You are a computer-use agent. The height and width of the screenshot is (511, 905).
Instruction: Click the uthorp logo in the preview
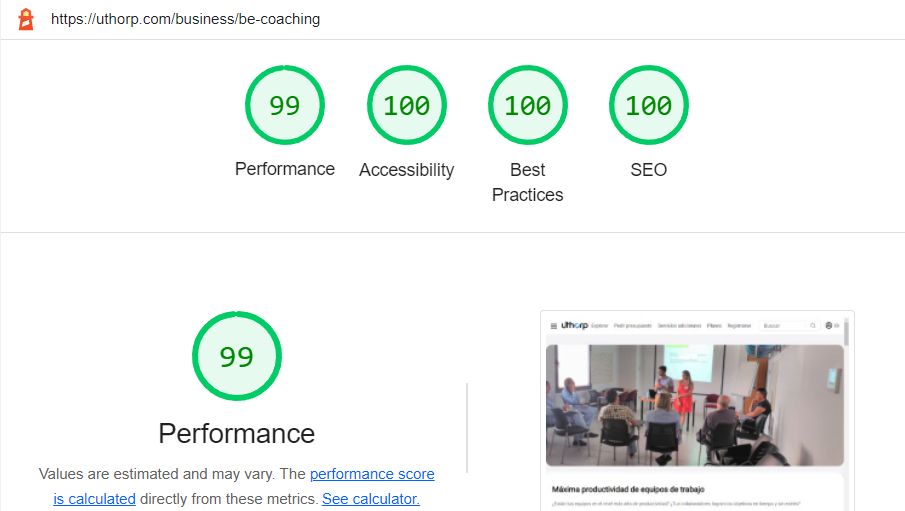coord(574,325)
